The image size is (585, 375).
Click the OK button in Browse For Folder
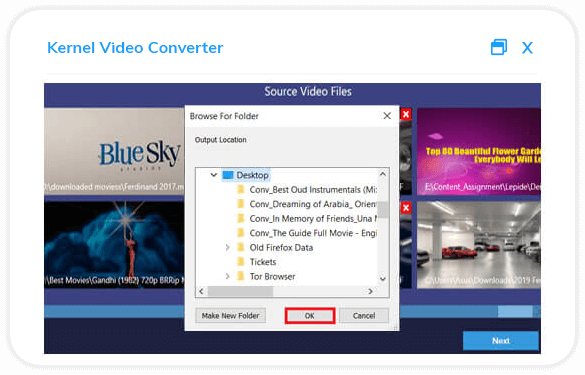pyautogui.click(x=310, y=316)
